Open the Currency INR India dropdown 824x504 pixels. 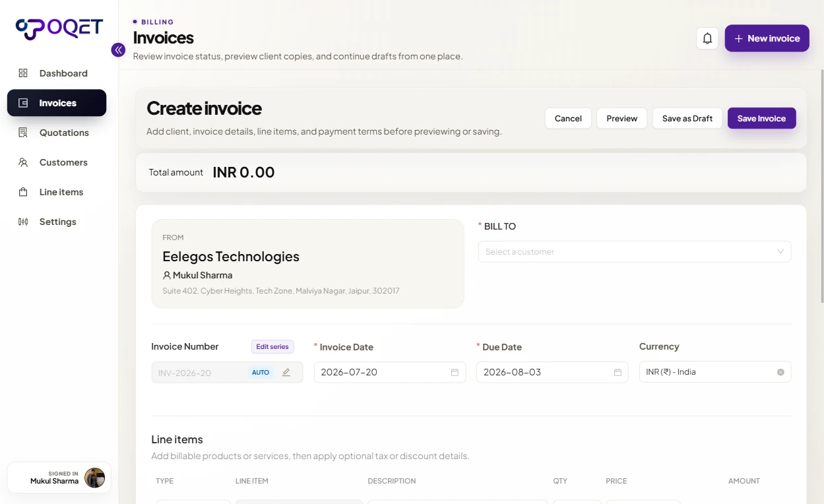(x=715, y=372)
